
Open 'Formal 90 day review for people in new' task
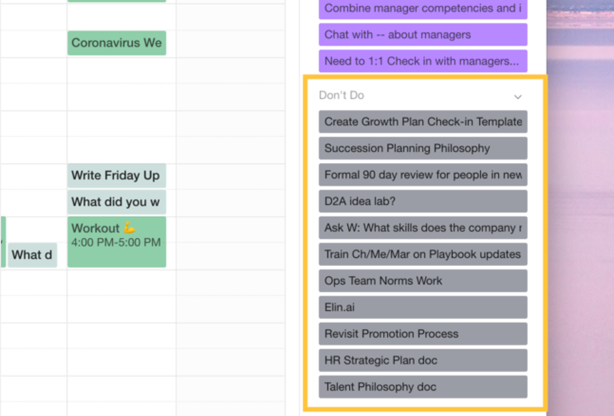[423, 175]
